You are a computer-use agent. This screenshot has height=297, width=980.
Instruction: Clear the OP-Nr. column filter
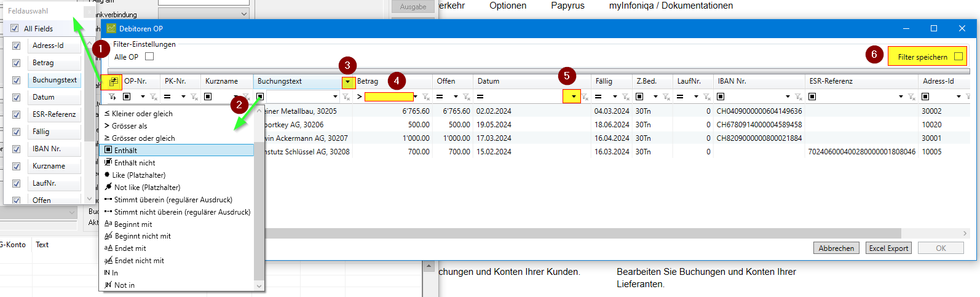154,97
